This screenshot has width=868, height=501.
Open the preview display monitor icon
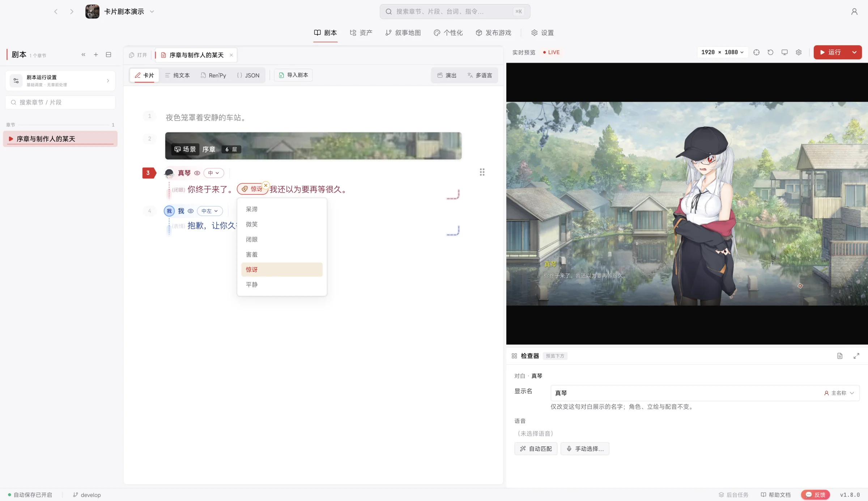[784, 52]
